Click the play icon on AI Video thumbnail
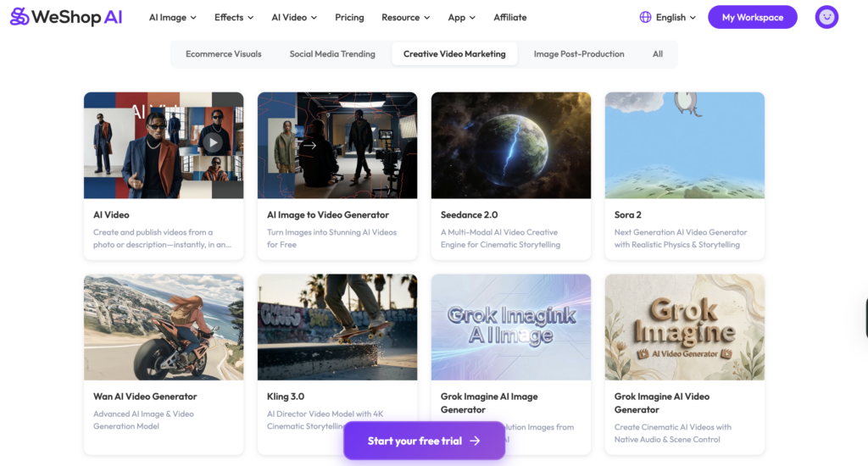Screen dimensions: 868x466 (x=213, y=143)
